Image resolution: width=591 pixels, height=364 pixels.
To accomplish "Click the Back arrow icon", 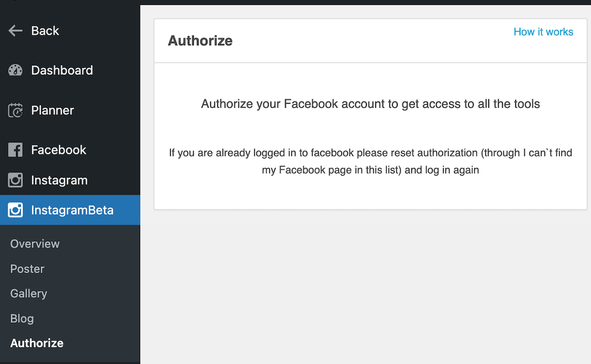I will click(x=16, y=31).
